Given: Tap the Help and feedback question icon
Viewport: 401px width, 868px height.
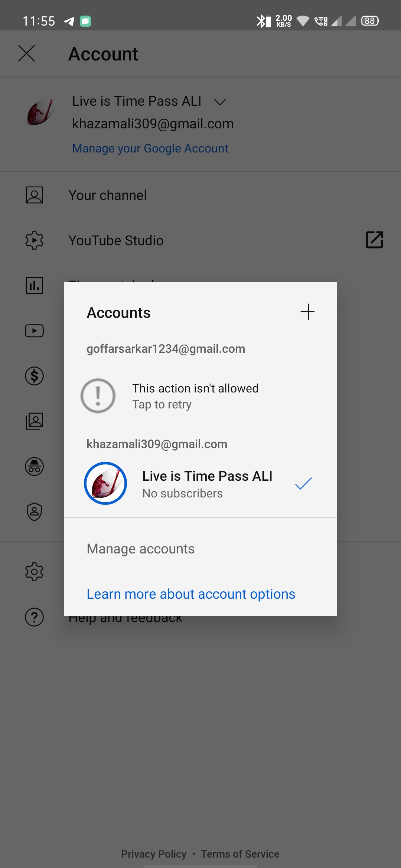Looking at the screenshot, I should (34, 617).
